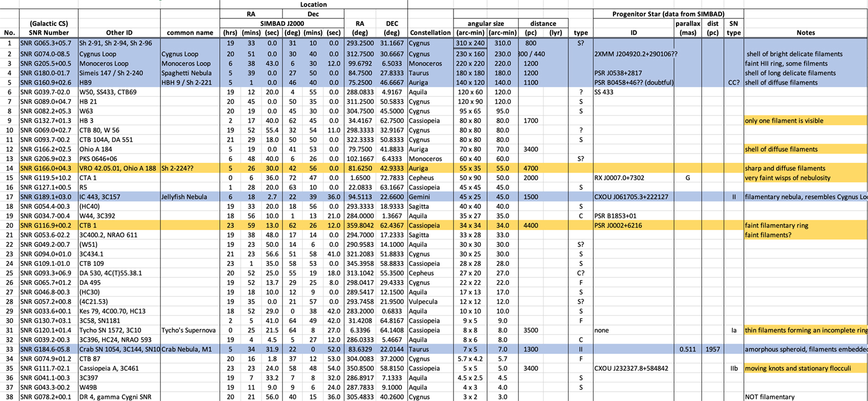Select the 'SNR Number' header cell

tap(49, 33)
